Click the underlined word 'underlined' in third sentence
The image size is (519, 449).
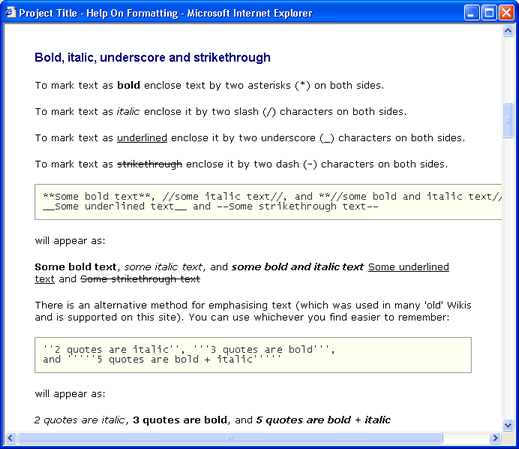[x=142, y=138]
